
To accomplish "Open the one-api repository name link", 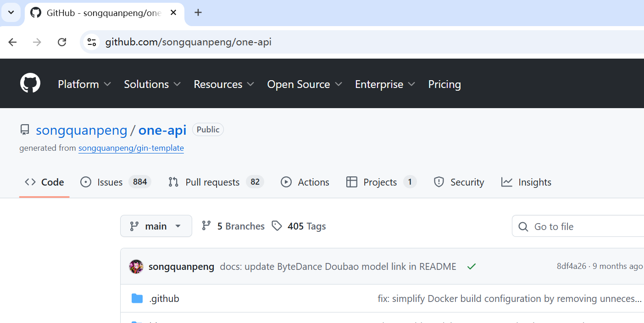I will click(x=162, y=130).
